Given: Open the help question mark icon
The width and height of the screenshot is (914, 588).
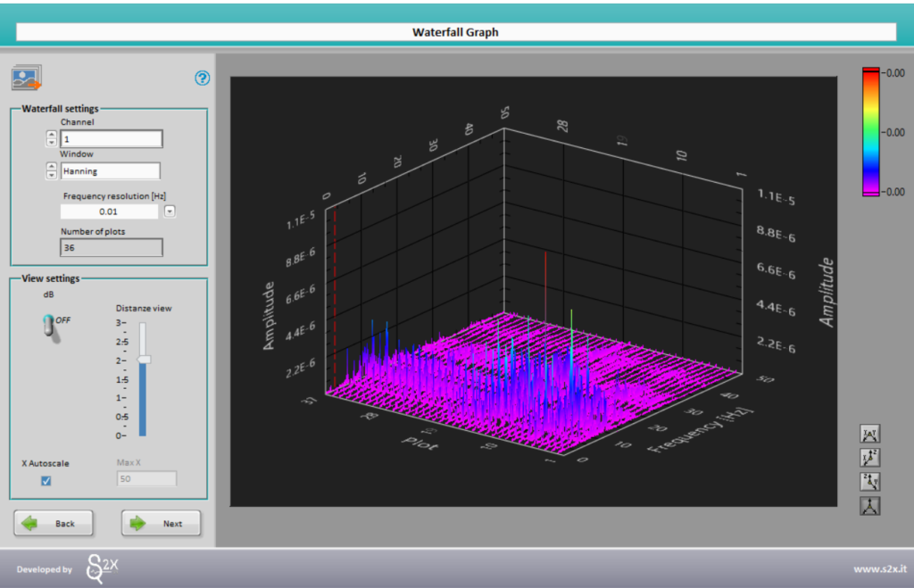Looking at the screenshot, I should tap(203, 79).
